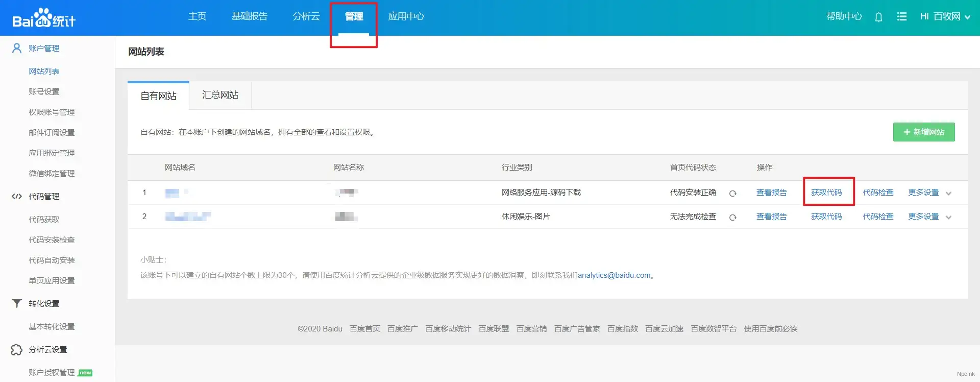The width and height of the screenshot is (980, 382).
Task: Open the 分析云 navigation item
Action: pyautogui.click(x=306, y=16)
